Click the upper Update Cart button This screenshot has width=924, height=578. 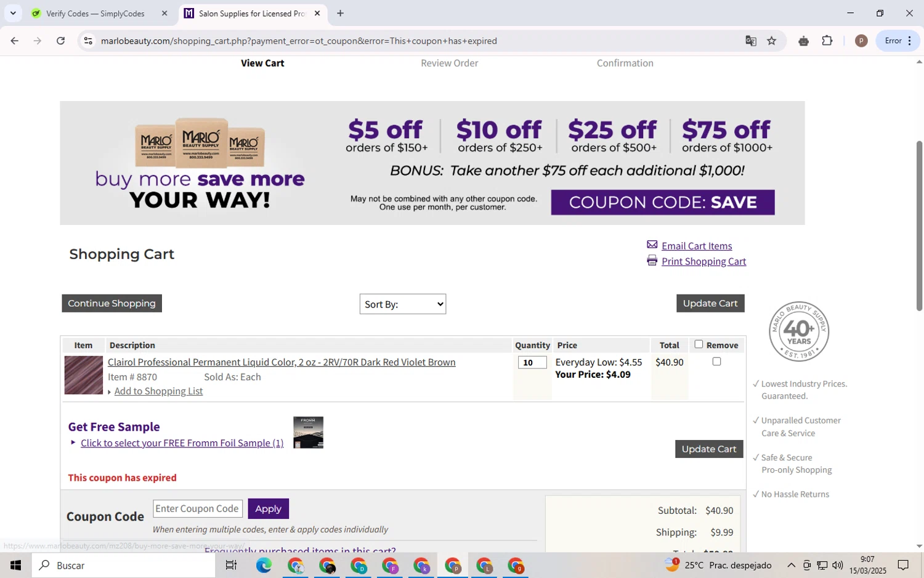coord(710,303)
